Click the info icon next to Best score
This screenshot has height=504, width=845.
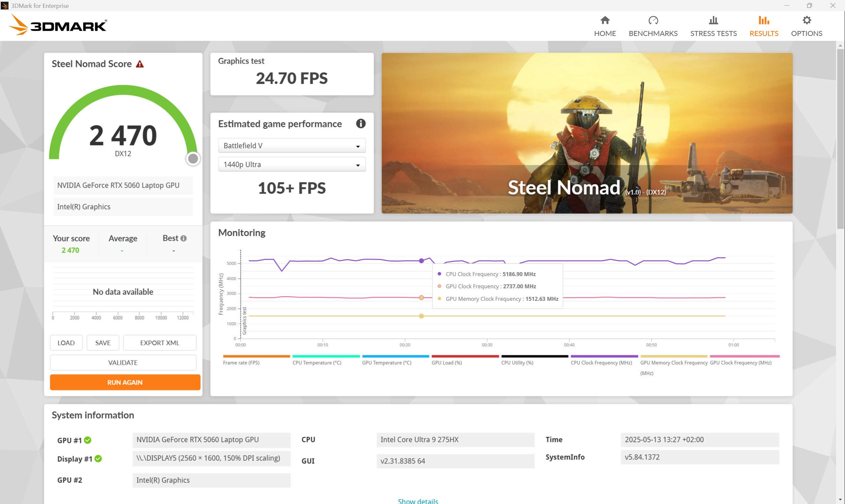point(184,238)
